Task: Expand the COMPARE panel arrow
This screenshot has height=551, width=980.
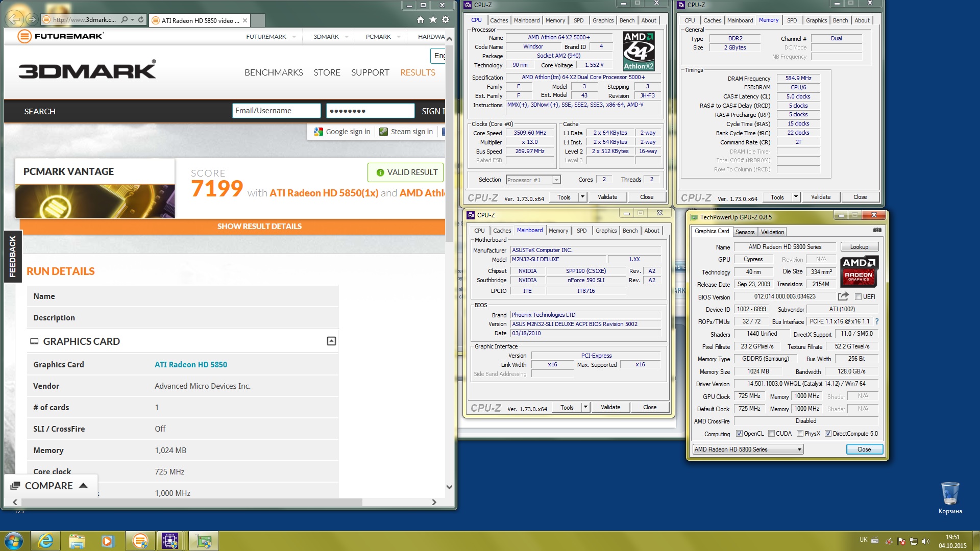Action: 83,486
